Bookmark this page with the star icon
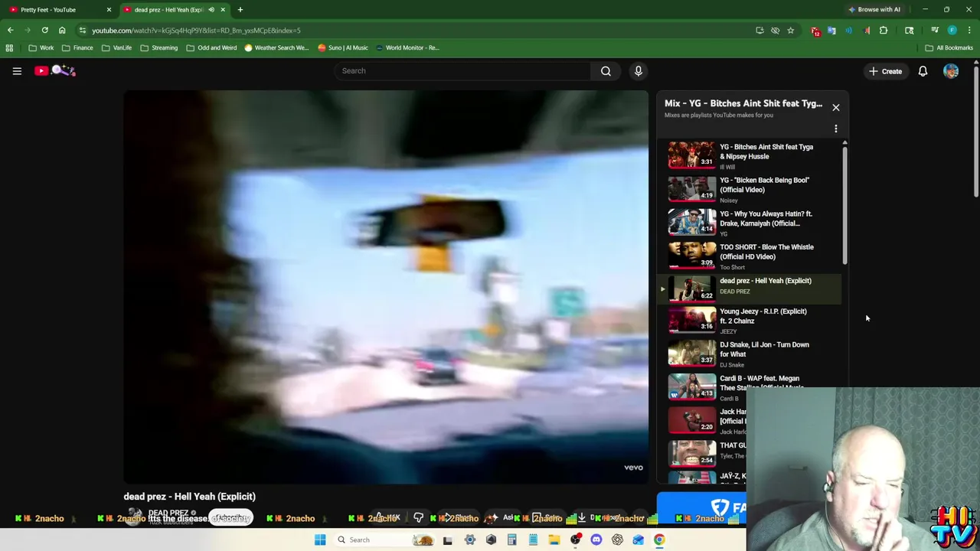This screenshot has height=551, width=980. (x=790, y=31)
